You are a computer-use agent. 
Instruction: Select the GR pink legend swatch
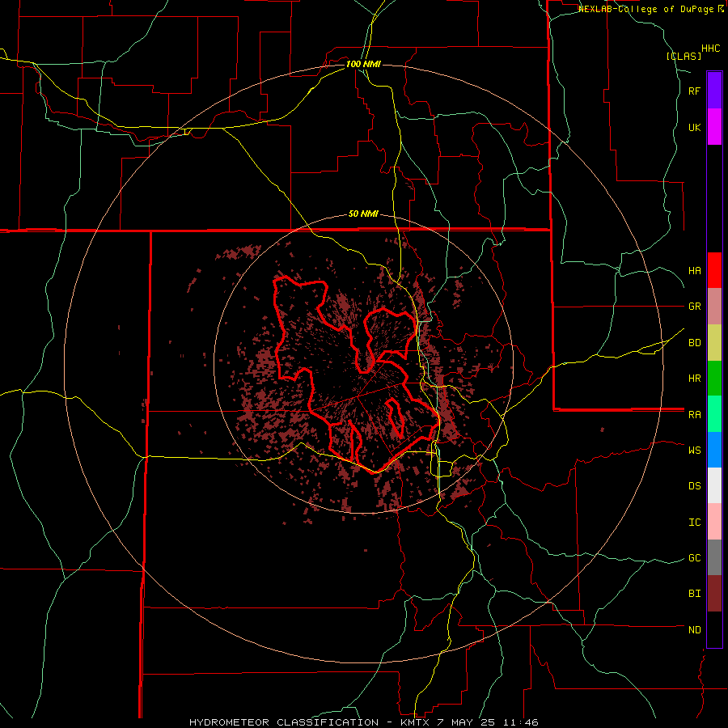[x=714, y=307]
